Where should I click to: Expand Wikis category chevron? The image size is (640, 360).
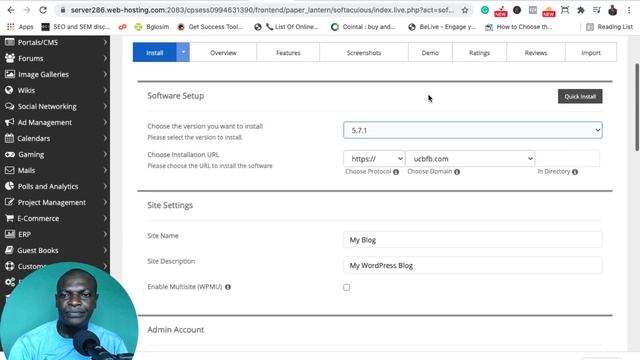point(105,90)
